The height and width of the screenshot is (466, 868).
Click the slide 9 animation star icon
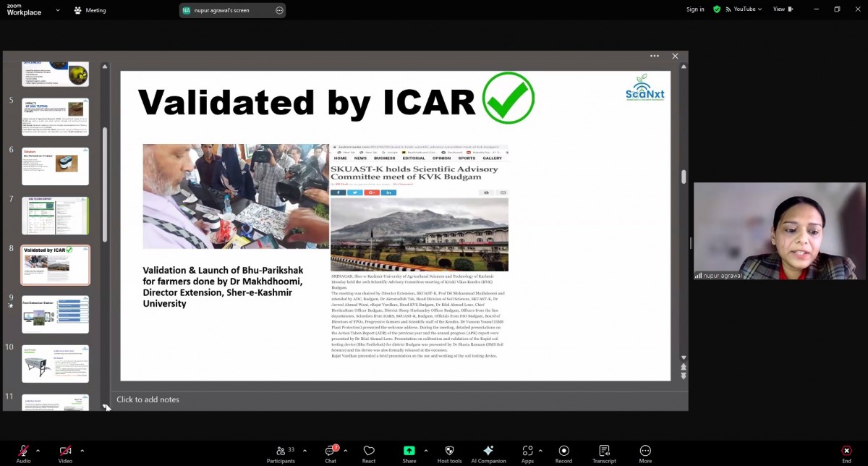(11, 306)
